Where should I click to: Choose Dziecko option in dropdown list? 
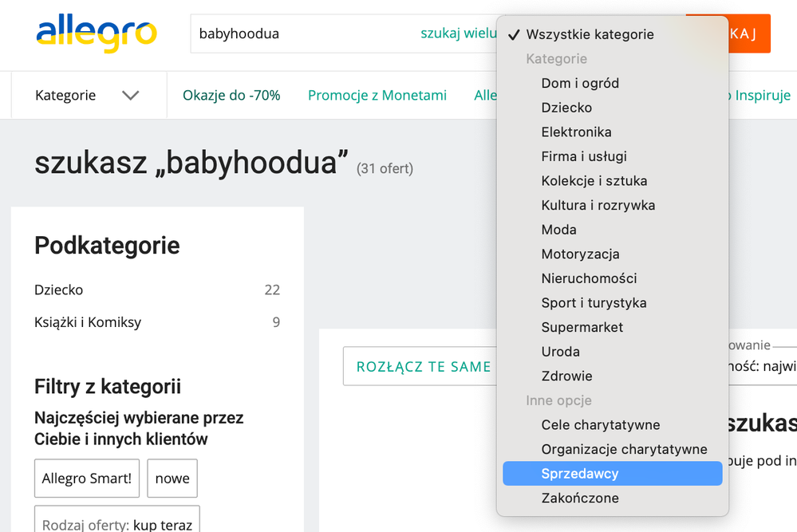tap(612, 108)
